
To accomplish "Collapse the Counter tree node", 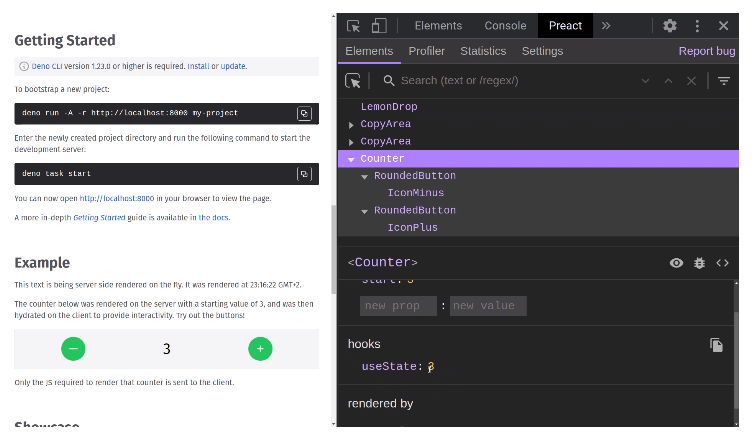I will [351, 159].
